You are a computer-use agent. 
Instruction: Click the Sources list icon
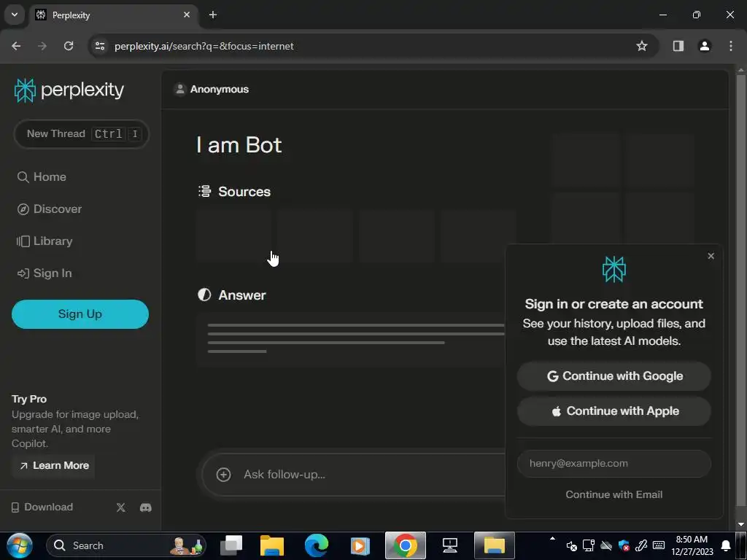(x=204, y=192)
